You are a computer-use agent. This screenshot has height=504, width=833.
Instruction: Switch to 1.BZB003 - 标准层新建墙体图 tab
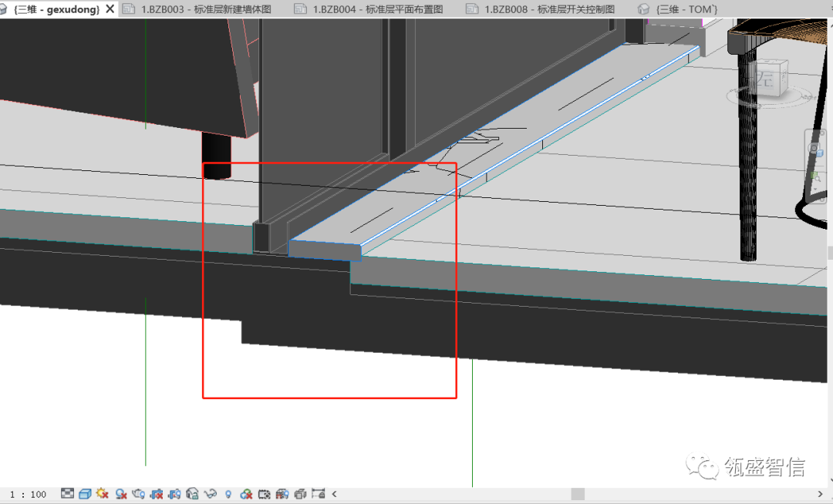click(x=205, y=9)
